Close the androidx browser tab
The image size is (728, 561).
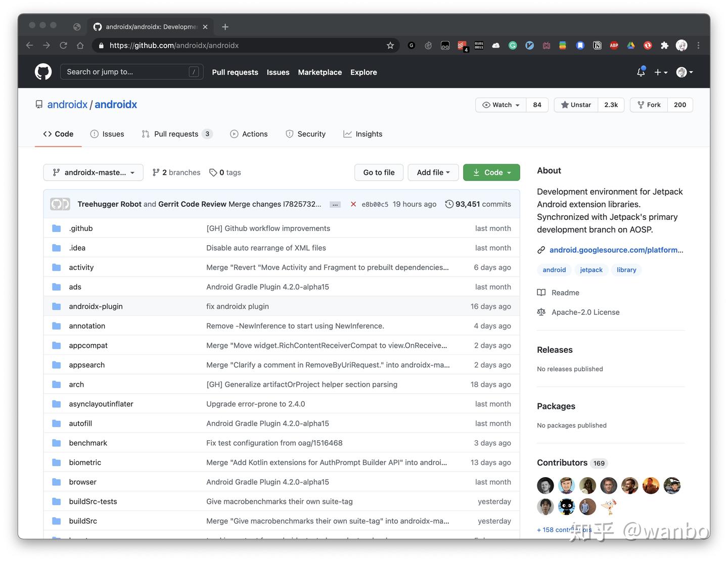[205, 27]
